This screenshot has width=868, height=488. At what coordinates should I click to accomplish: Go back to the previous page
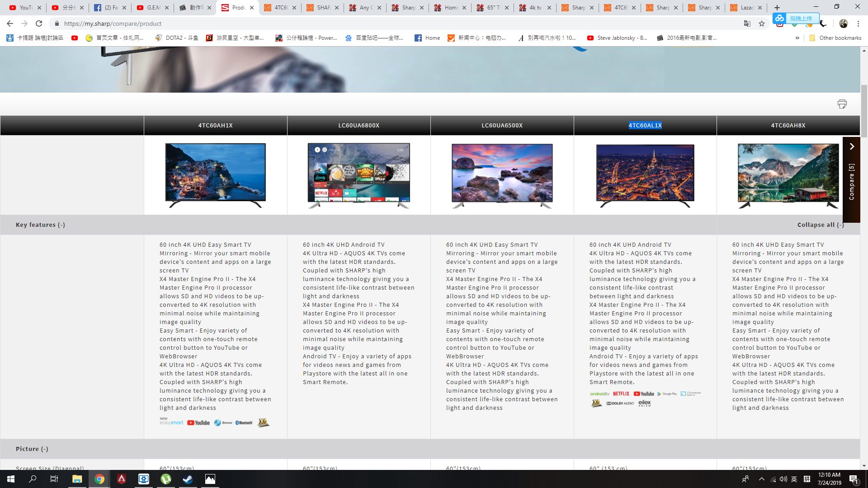(x=10, y=23)
